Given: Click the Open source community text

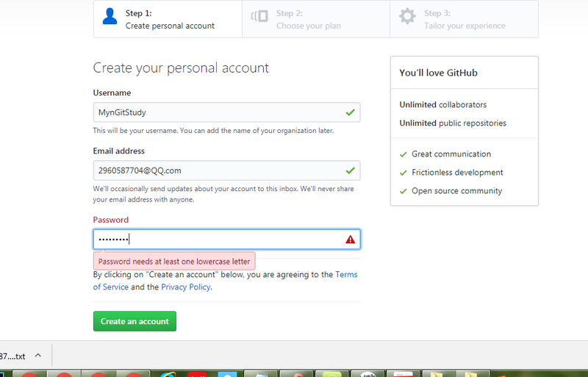Looking at the screenshot, I should pyautogui.click(x=456, y=190).
